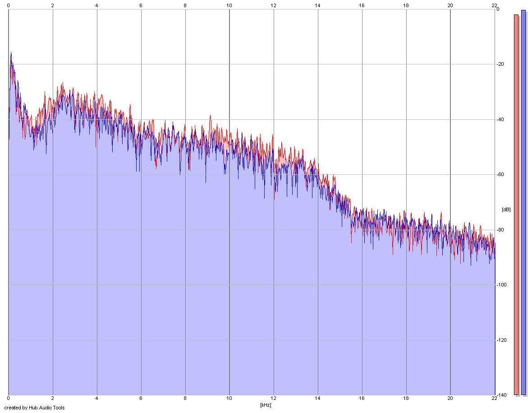Click the red channel level bar

(x=516, y=204)
